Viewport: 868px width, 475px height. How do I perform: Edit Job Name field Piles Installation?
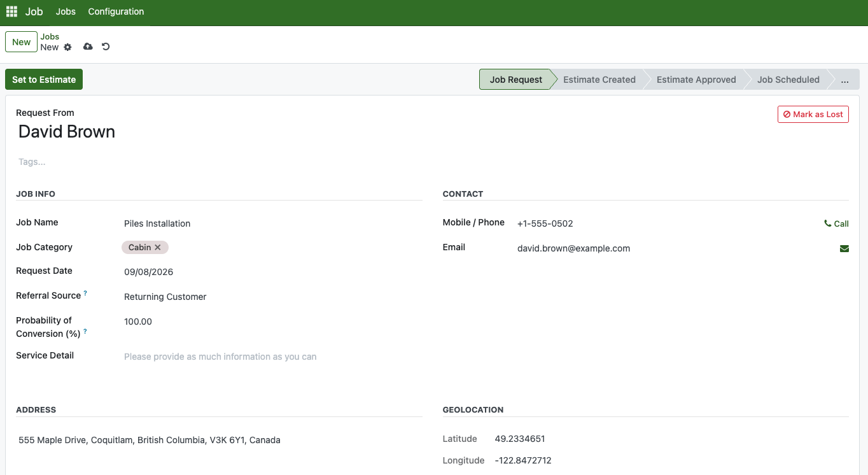pyautogui.click(x=272, y=223)
